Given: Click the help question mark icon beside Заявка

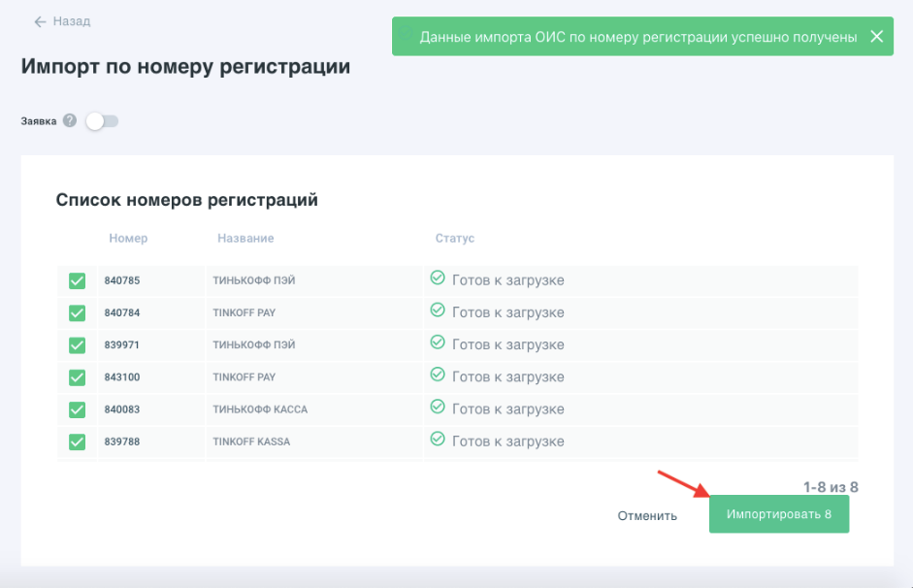Looking at the screenshot, I should (x=70, y=121).
